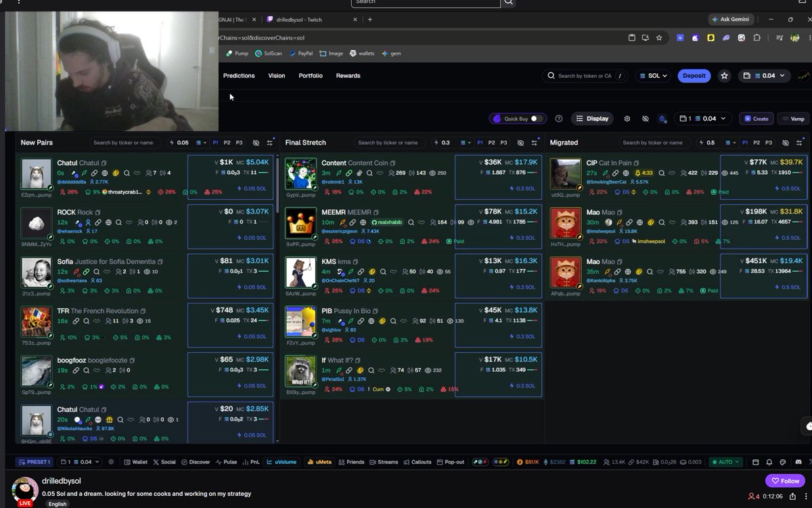This screenshot has height=508, width=812.
Task: Click 0.5 SOL quick buy on CIP
Action: pyautogui.click(x=786, y=188)
